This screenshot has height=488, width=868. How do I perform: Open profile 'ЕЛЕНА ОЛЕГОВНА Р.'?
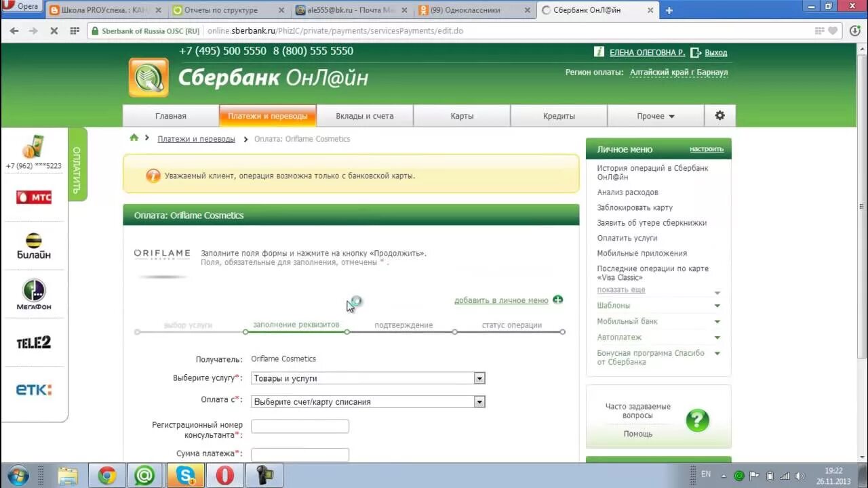[x=647, y=53]
